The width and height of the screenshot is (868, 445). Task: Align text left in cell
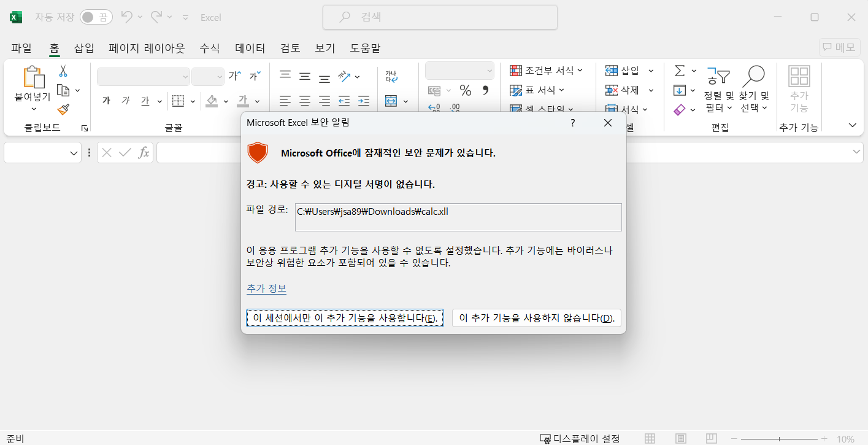(x=285, y=101)
